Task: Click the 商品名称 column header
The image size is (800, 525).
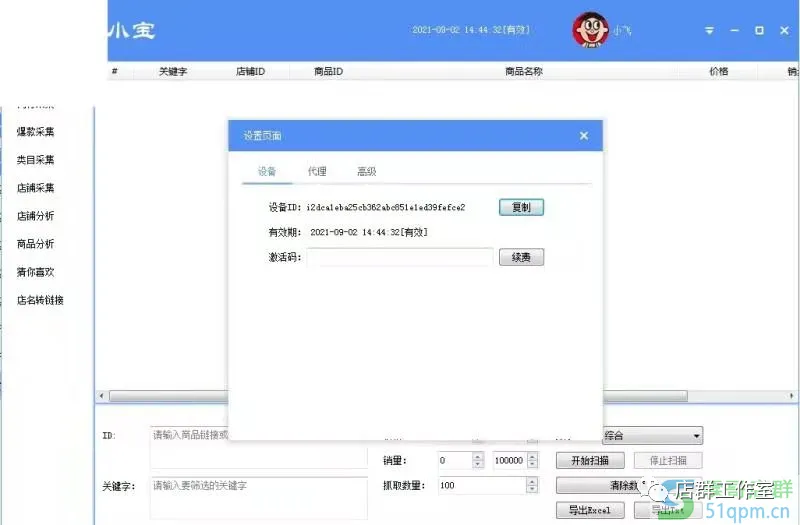Action: pyautogui.click(x=523, y=71)
